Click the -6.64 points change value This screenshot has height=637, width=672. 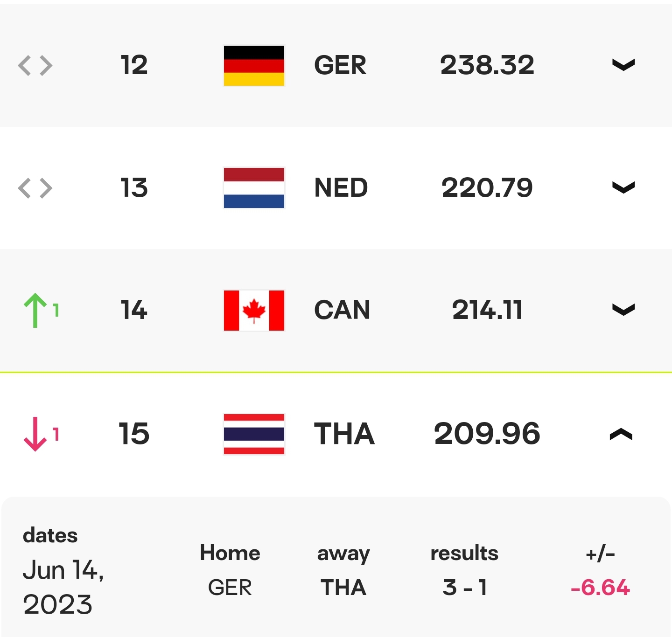[x=600, y=587]
